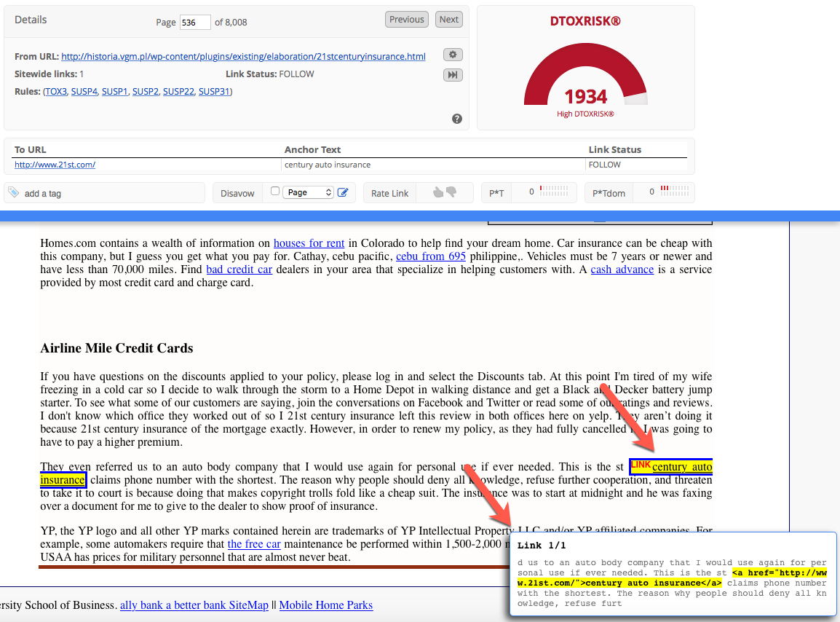The width and height of the screenshot is (840, 622).
Task: Click the 'High DTOXRISK®' label
Action: click(585, 114)
